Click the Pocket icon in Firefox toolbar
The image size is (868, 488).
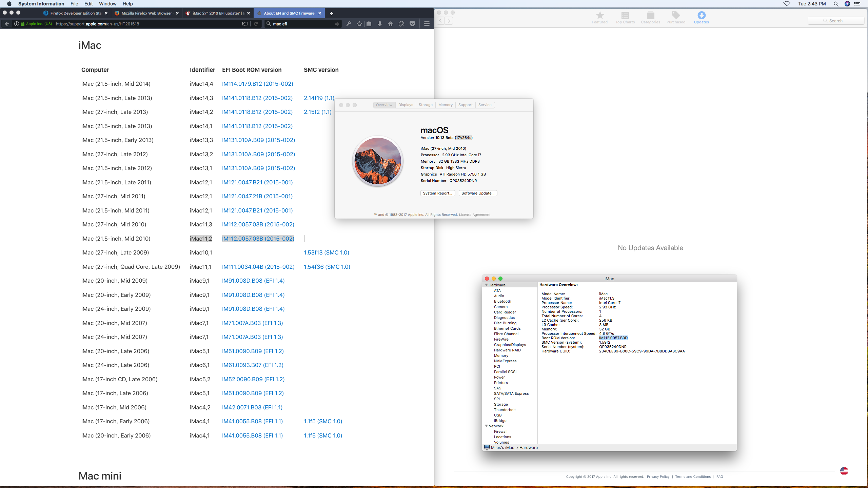coord(412,24)
